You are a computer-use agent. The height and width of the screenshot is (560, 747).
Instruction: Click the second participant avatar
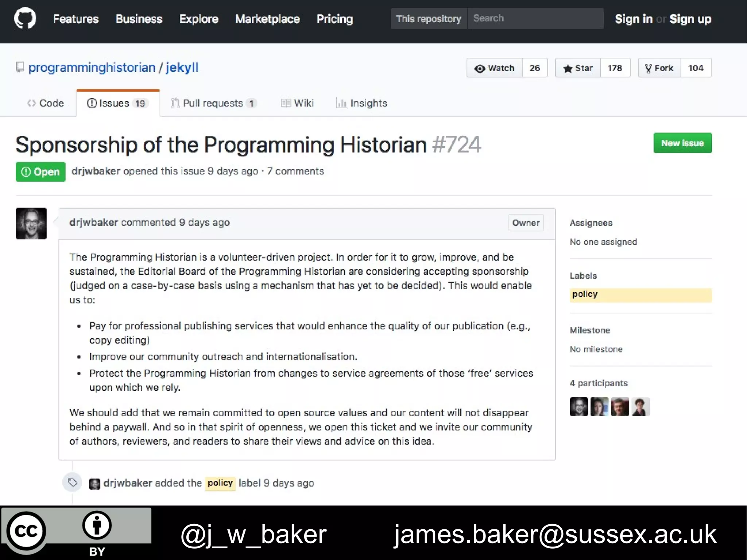599,407
